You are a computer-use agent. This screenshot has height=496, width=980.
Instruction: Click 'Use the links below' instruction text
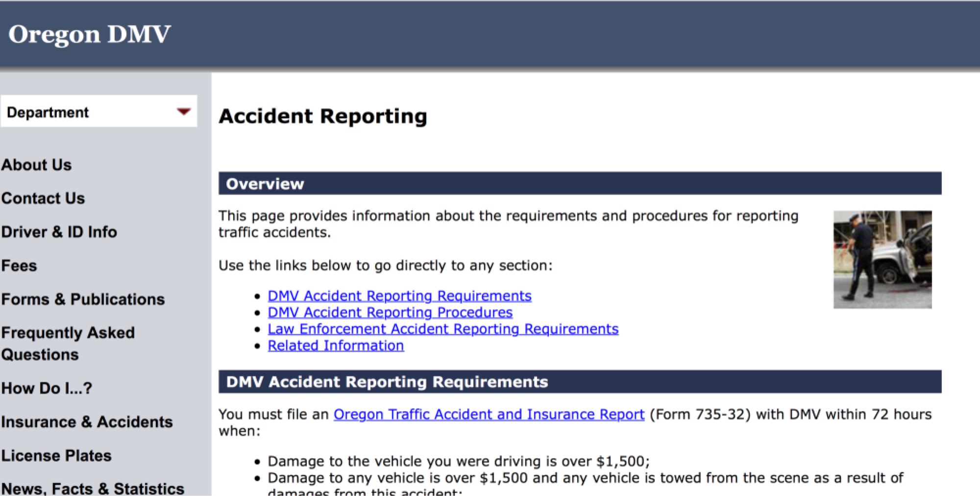pos(386,266)
